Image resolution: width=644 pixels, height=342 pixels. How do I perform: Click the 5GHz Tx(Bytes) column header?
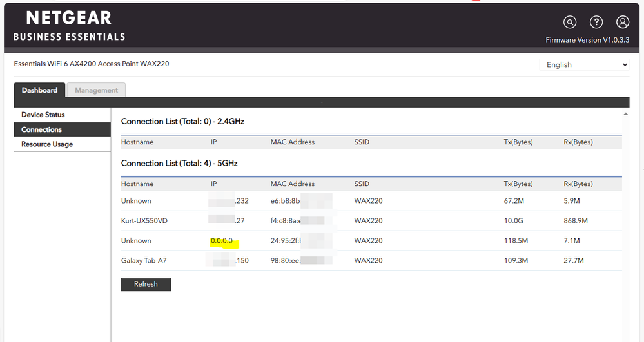coord(518,184)
